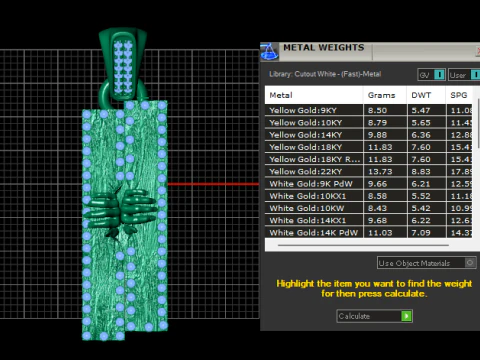
Task: Click the 9.68 grams value
Action: (x=377, y=220)
